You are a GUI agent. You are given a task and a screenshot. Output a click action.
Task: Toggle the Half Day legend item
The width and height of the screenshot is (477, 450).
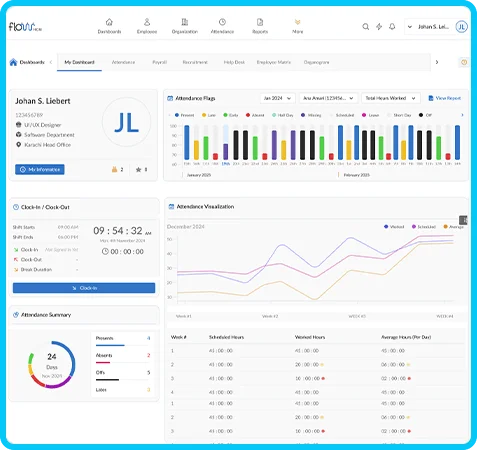(283, 115)
